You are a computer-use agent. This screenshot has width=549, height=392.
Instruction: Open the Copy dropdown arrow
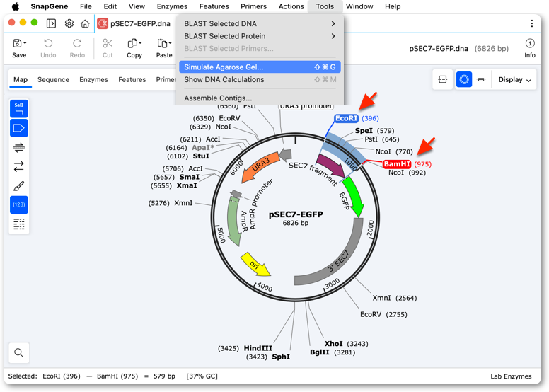[140, 43]
